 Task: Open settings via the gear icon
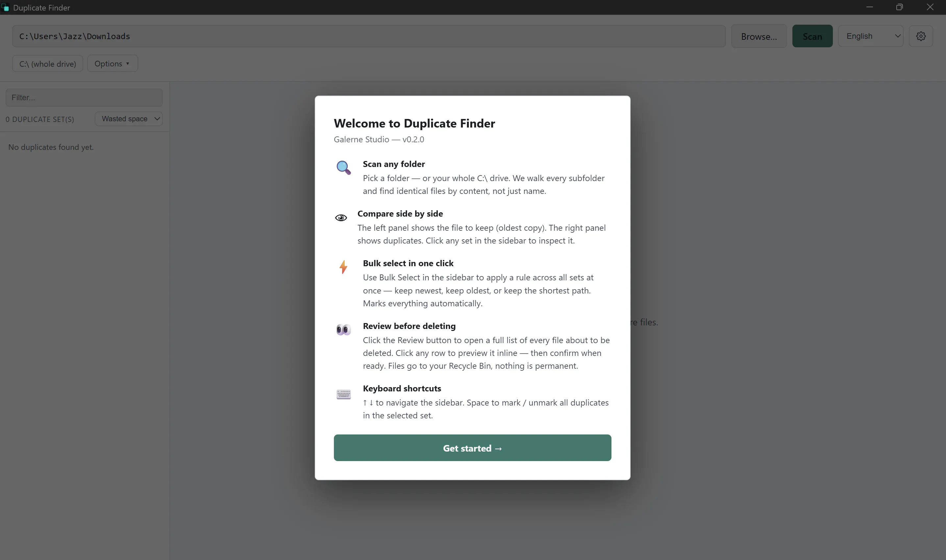point(921,36)
